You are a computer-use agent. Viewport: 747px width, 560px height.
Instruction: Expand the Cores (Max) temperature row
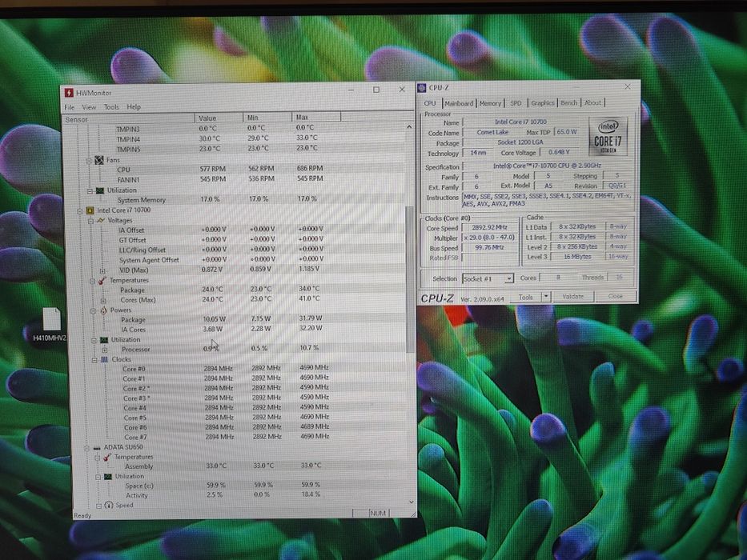[x=103, y=301]
